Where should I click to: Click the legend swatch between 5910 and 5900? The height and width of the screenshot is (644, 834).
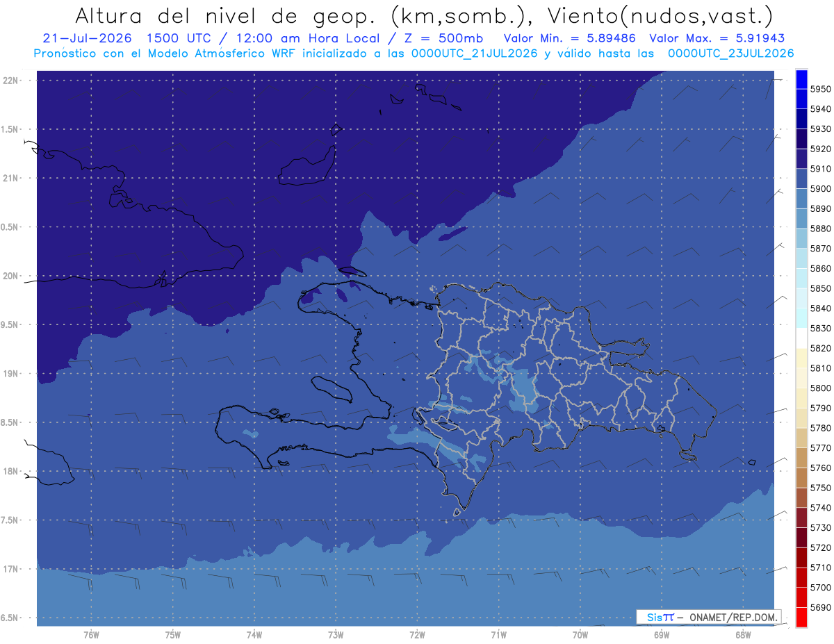pos(801,179)
